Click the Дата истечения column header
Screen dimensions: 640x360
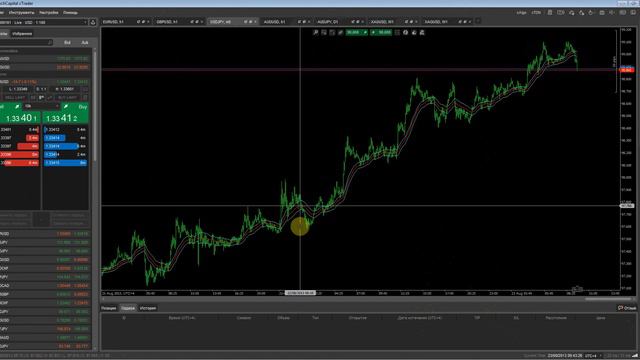coord(419,318)
